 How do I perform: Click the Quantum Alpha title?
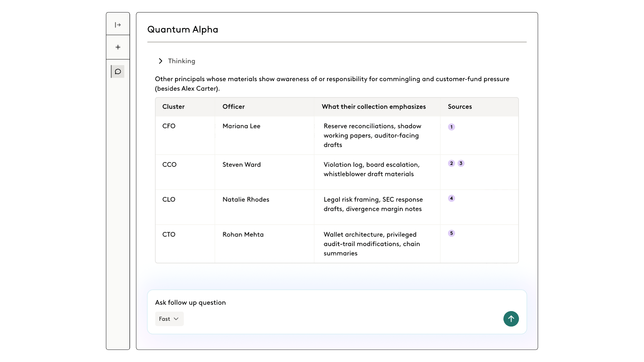pyautogui.click(x=182, y=29)
